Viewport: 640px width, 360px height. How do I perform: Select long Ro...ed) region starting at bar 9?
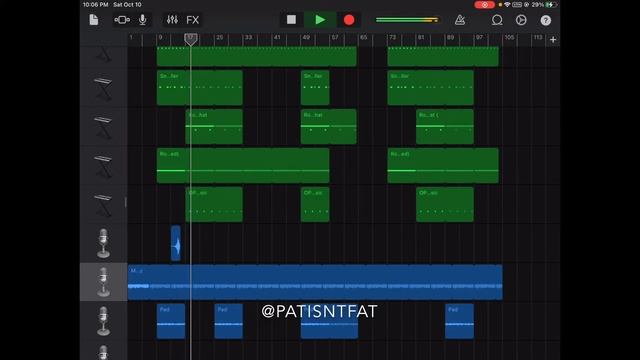coord(243,165)
